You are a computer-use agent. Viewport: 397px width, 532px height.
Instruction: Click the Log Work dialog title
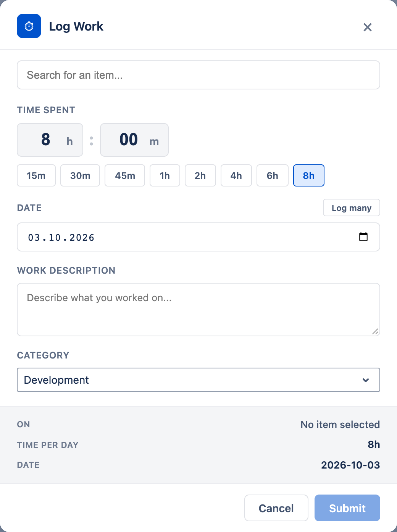(76, 26)
